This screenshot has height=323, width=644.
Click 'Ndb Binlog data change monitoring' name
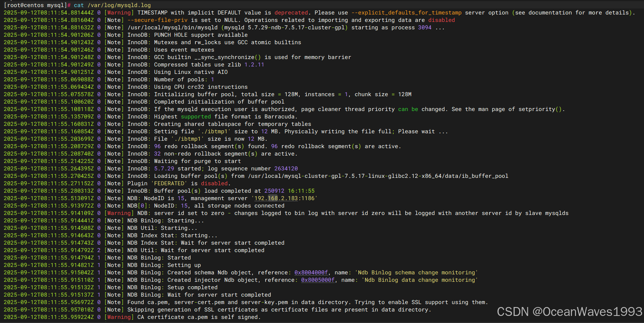420,280
